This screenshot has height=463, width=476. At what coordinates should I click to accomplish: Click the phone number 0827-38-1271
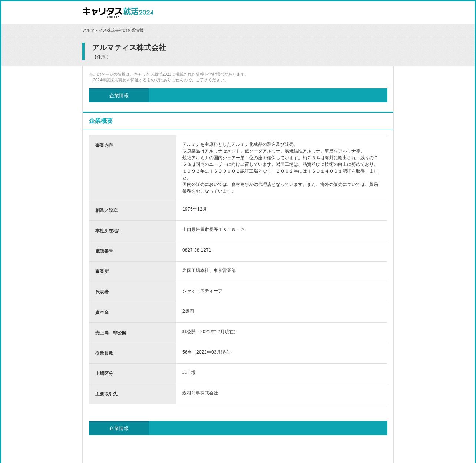[x=197, y=250]
